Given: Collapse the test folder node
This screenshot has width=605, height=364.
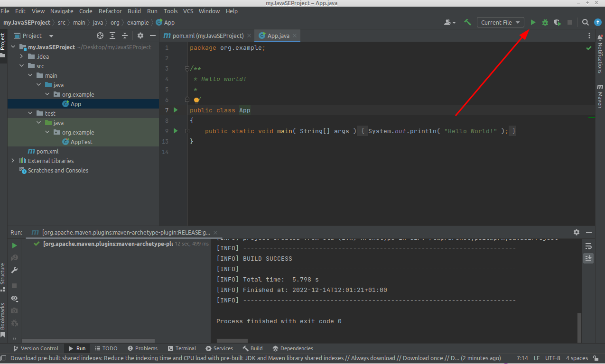Looking at the screenshot, I should [x=30, y=113].
